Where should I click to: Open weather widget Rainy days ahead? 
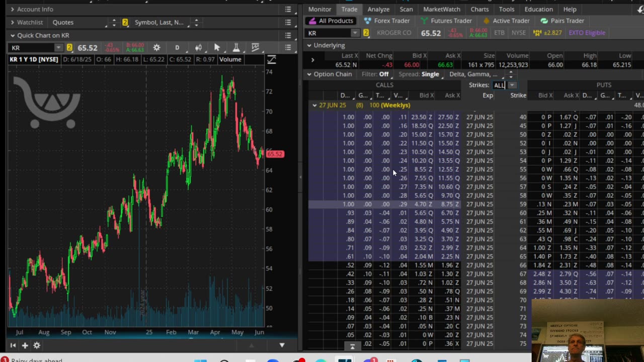coord(31,360)
